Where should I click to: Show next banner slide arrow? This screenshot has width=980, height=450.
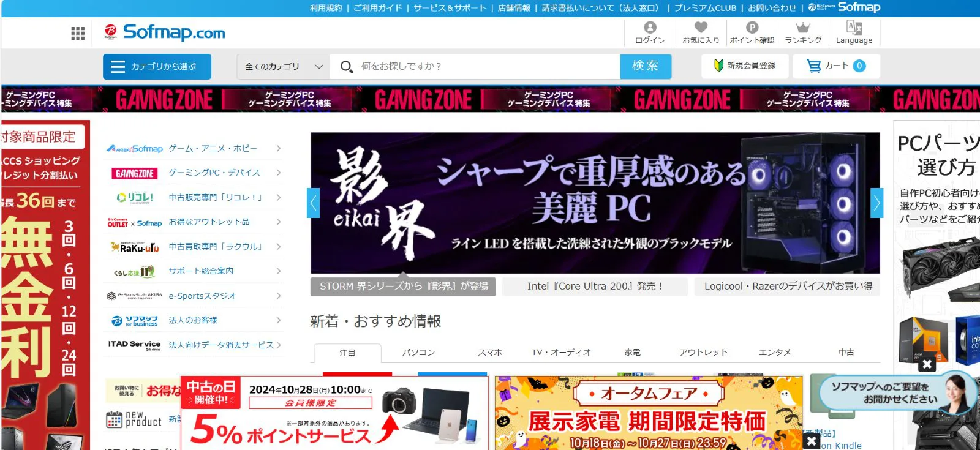(x=876, y=203)
